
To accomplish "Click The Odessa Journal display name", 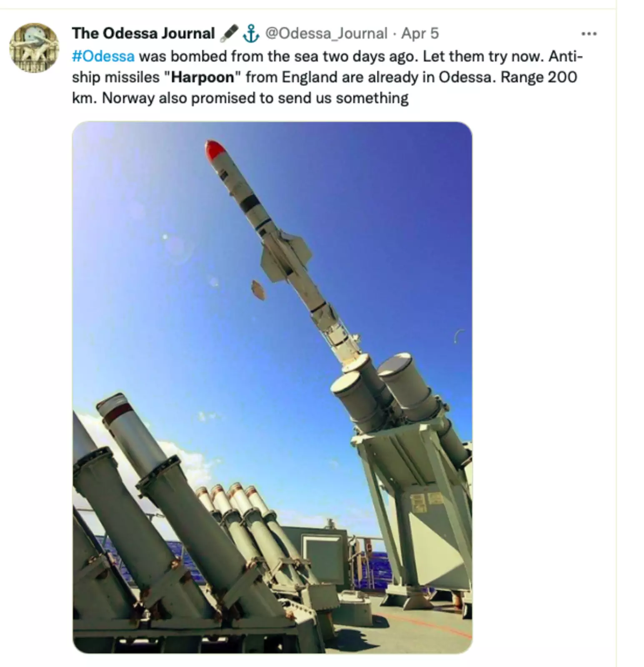I will click(143, 33).
